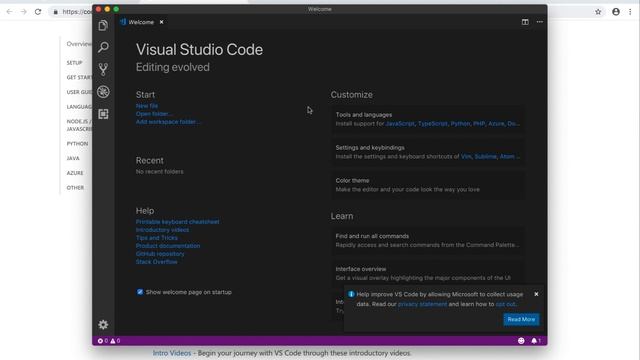Reload the browser page
The width and height of the screenshot is (640, 360).
point(38,12)
